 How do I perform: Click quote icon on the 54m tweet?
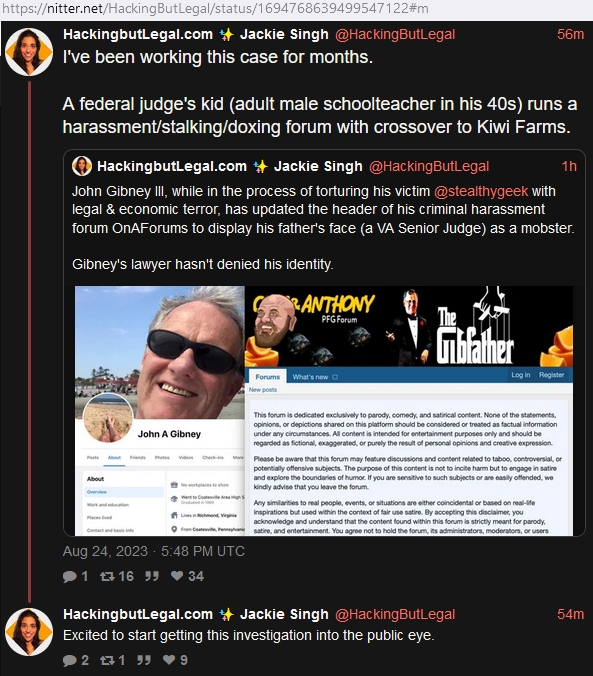[144, 660]
